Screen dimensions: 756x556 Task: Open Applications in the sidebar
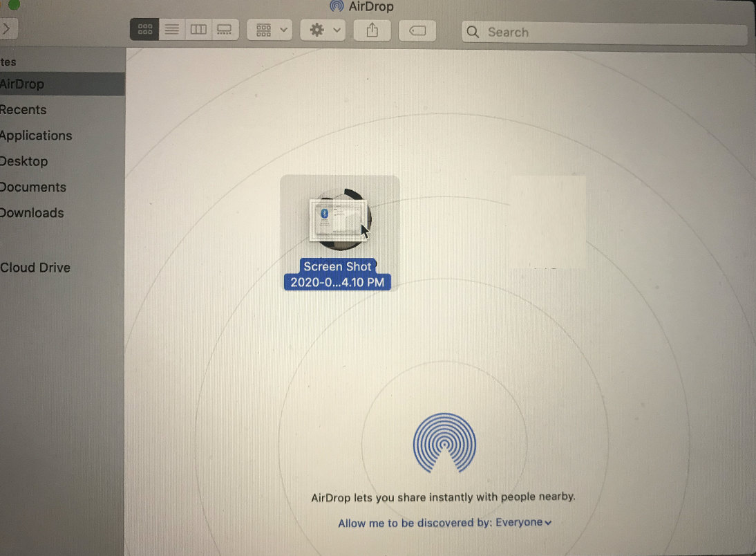tap(62, 136)
